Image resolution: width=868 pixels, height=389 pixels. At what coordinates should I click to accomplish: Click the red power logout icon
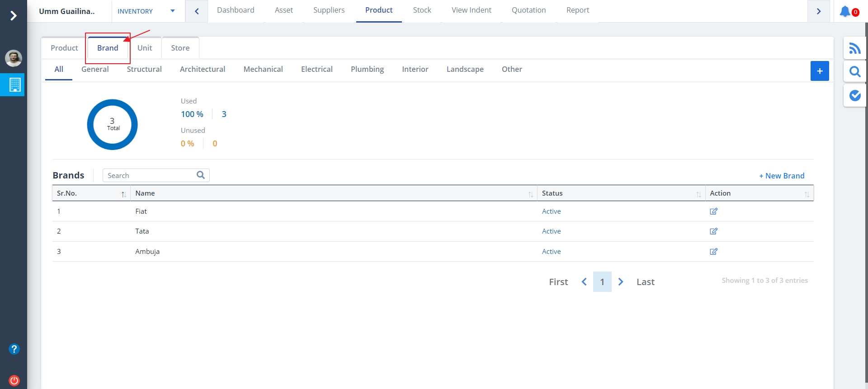coord(14,380)
